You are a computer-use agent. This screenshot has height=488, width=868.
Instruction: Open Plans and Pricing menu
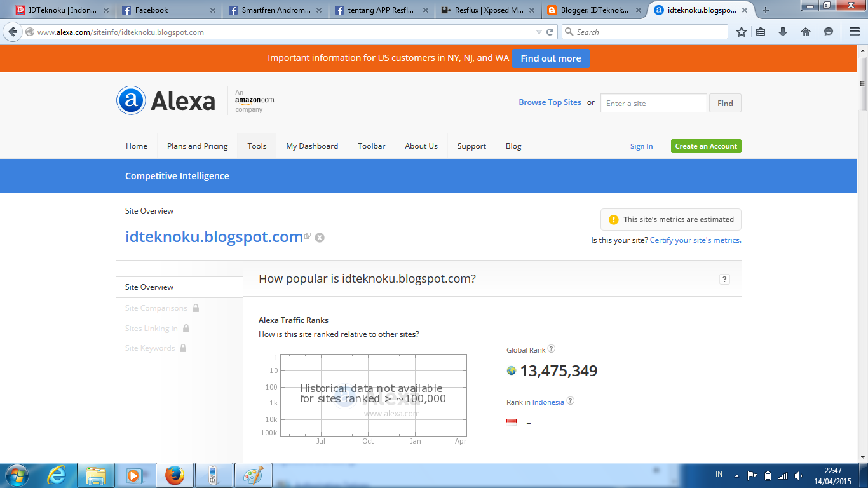[198, 146]
